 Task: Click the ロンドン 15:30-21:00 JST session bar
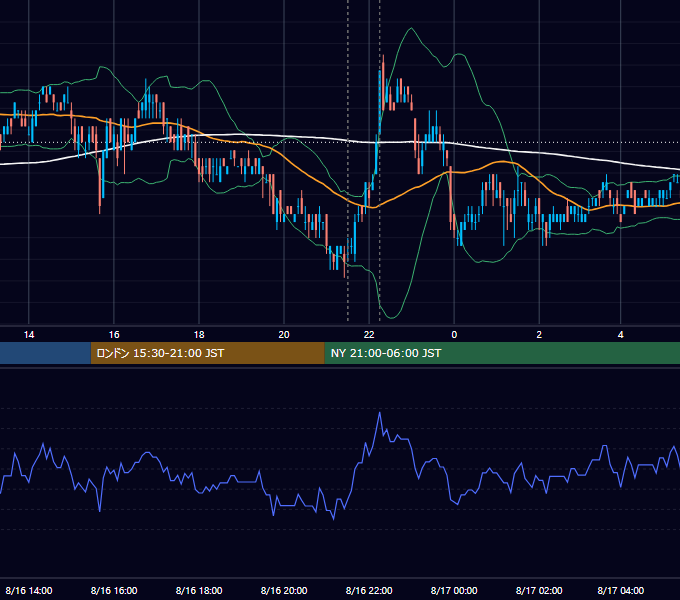pyautogui.click(x=207, y=353)
